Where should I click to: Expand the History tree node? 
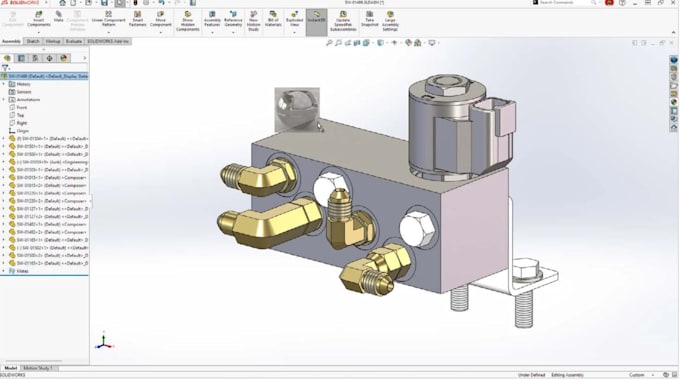click(x=4, y=84)
